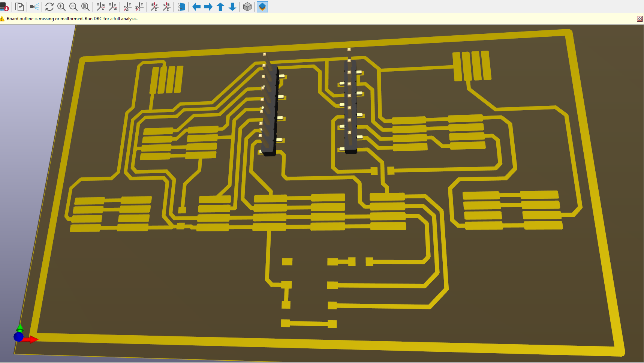Image resolution: width=644 pixels, height=363 pixels.
Task: Dismiss the board outline warning bar
Action: click(x=640, y=19)
